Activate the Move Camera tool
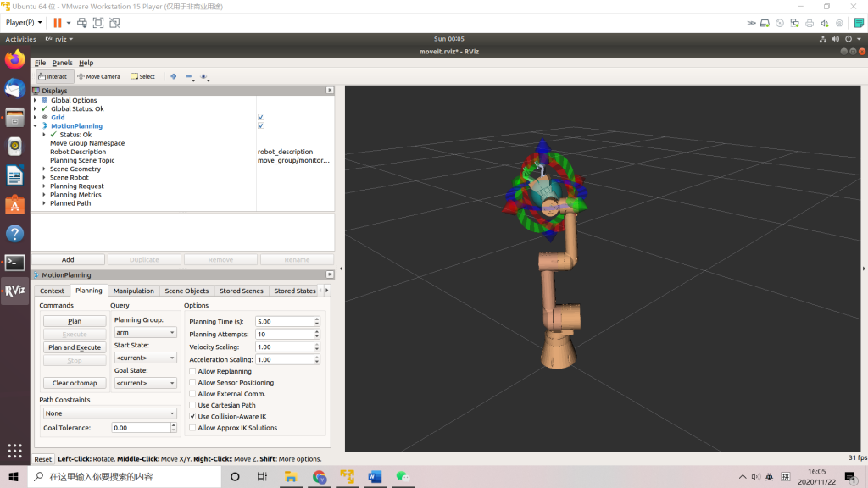This screenshot has width=868, height=488. click(98, 76)
